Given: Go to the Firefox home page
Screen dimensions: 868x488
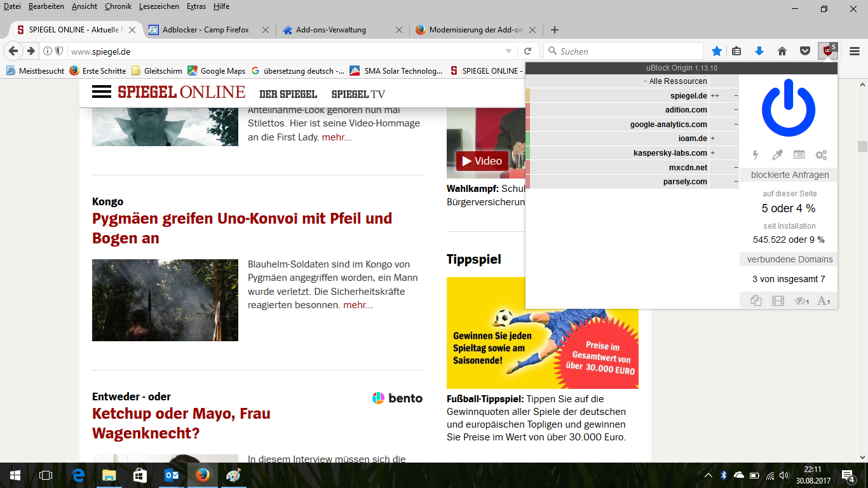Looking at the screenshot, I should (782, 51).
